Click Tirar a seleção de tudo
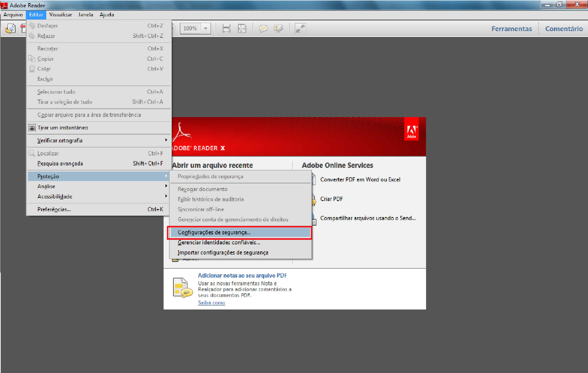Screen dimensions: 588x373 (99, 102)
